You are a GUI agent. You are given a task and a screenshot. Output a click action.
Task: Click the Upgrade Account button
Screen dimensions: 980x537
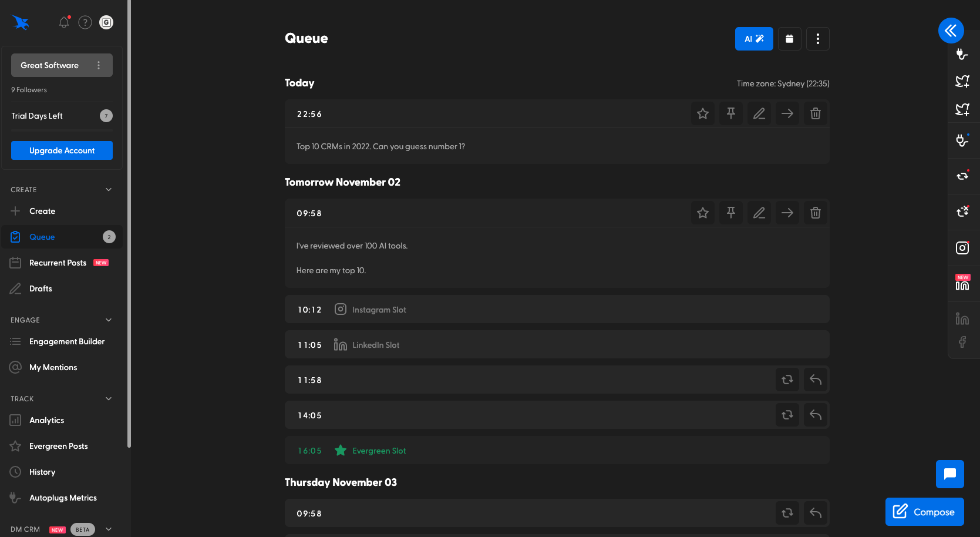61,150
